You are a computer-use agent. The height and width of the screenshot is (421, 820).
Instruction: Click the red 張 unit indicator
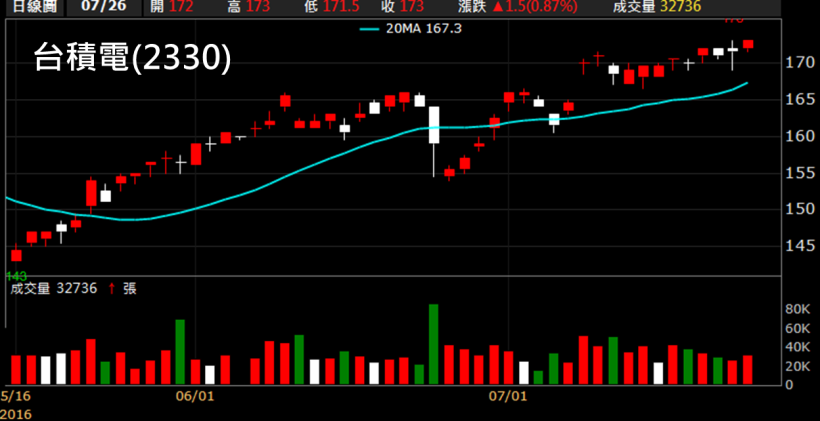129,288
